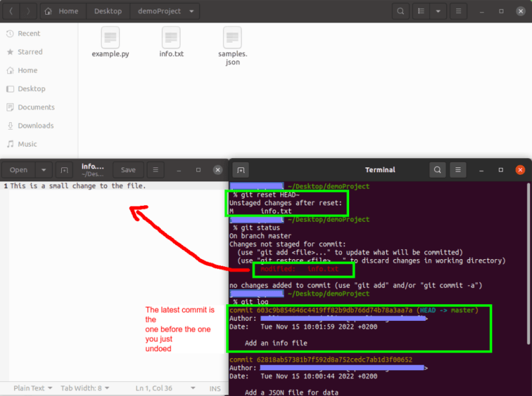Switch to list view in Files

[x=421, y=11]
